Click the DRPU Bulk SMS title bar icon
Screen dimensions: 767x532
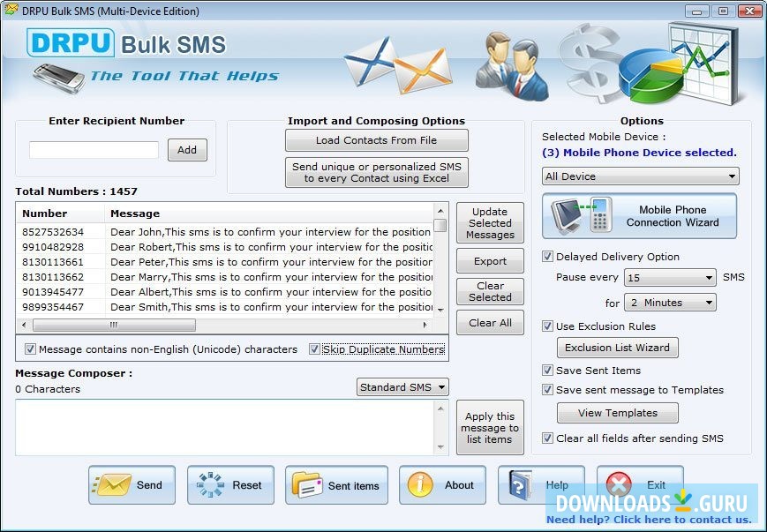pos(11,10)
